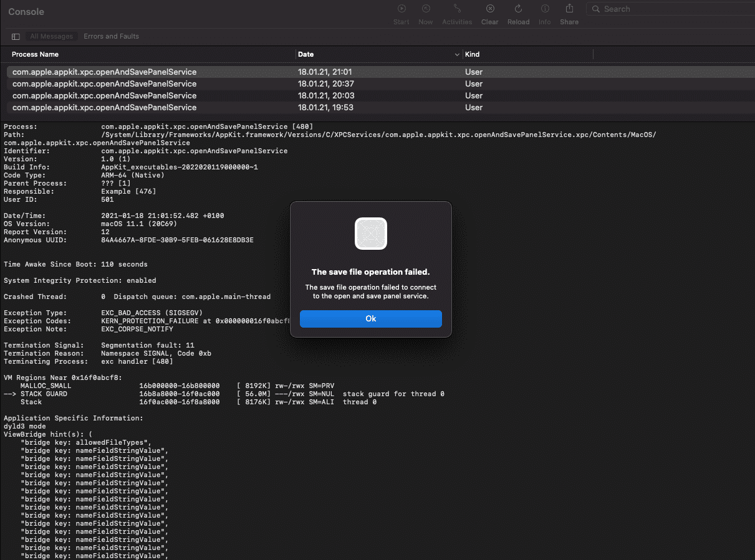Viewport: 755px width, 560px height.
Task: Click the 'AppKit_executables-2022020119000000~1' build info
Action: point(180,167)
